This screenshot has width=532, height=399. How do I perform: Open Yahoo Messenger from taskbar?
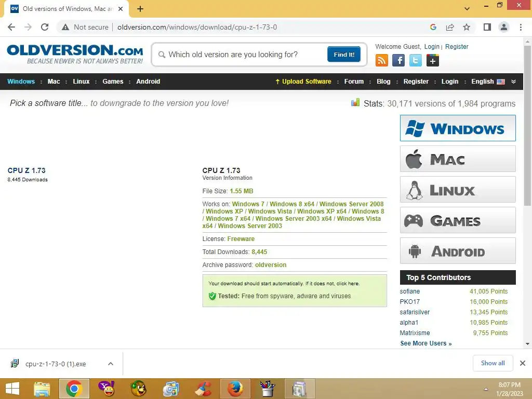(x=106, y=389)
